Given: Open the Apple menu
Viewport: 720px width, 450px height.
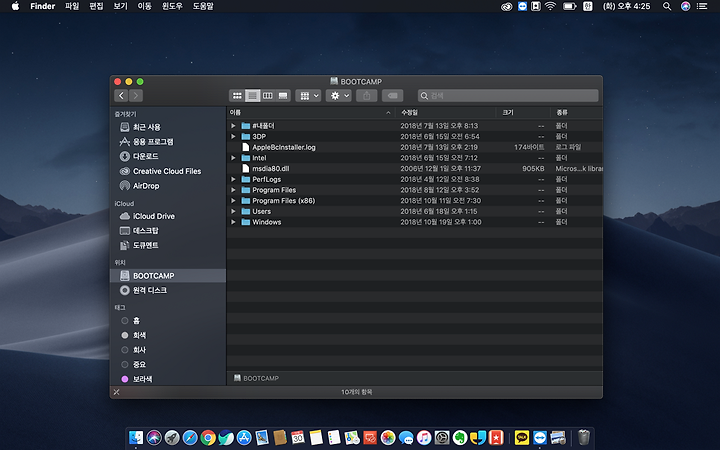Looking at the screenshot, I should coord(15,6).
